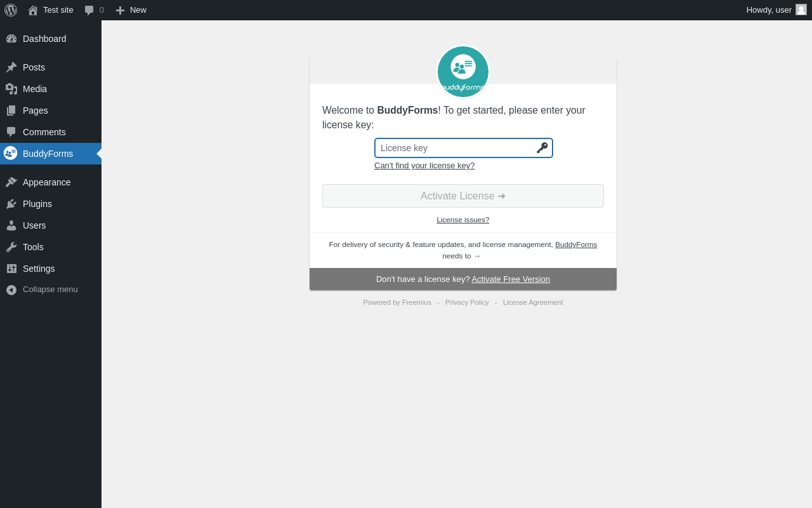The height and width of the screenshot is (508, 812).
Task: Click the Media icon in sidebar
Action: [x=11, y=89]
